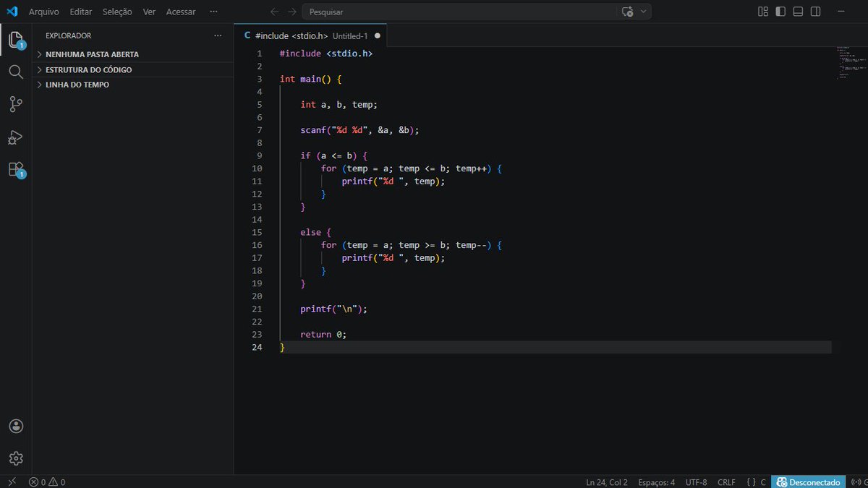Open the Customize Layout icon

pyautogui.click(x=763, y=12)
